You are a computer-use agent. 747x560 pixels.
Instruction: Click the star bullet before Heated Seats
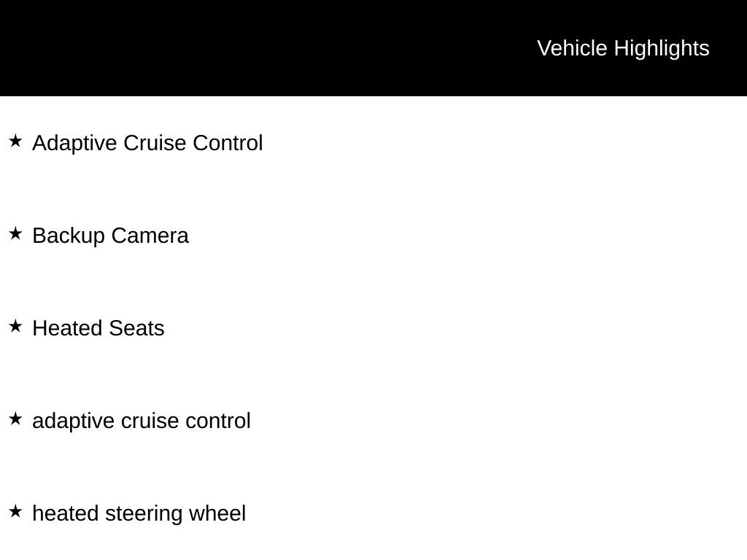15,326
